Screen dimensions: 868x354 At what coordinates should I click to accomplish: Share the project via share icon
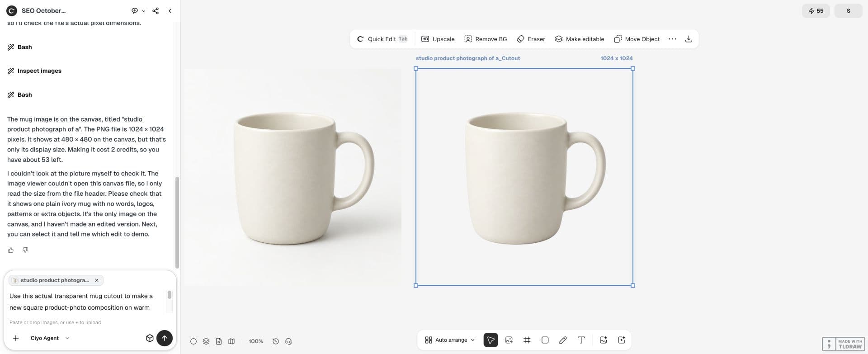pos(156,10)
